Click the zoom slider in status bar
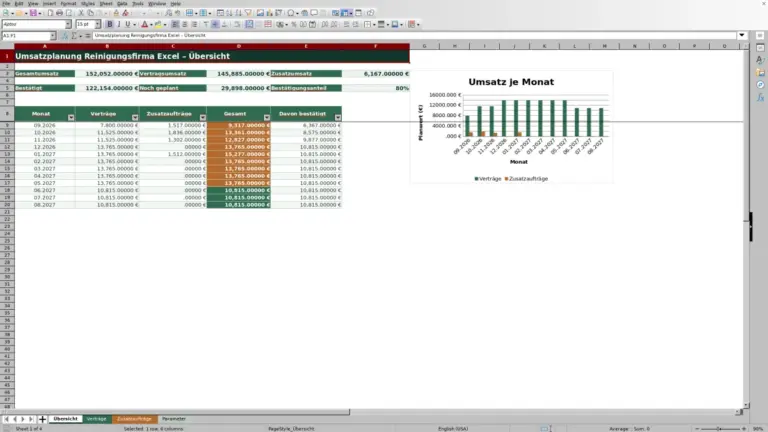Image resolution: width=768 pixels, height=432 pixels. (720, 429)
